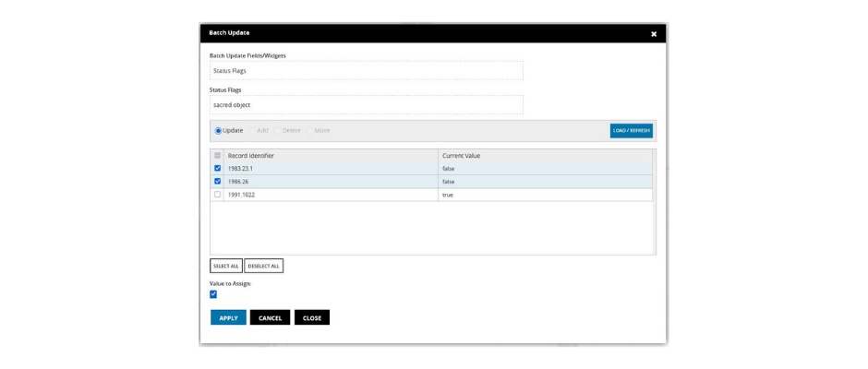This screenshot has width=868, height=369.
Task: Click the Select All button
Action: click(x=226, y=266)
